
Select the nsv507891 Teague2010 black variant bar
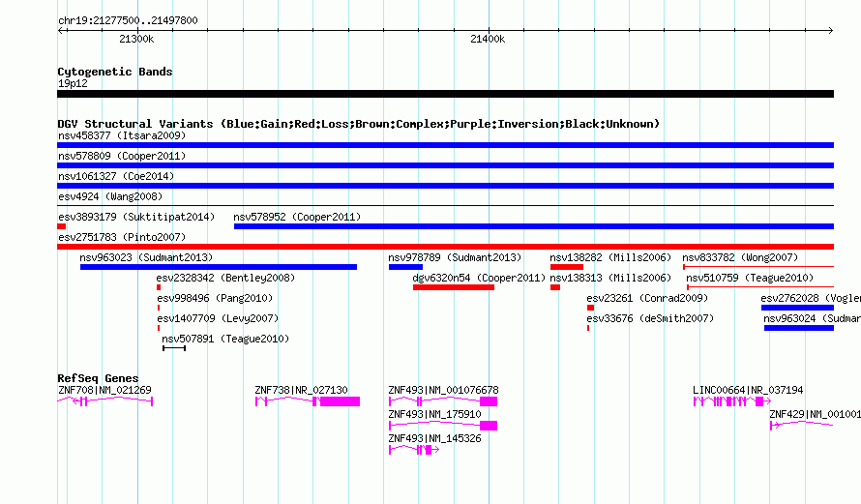[x=174, y=348]
